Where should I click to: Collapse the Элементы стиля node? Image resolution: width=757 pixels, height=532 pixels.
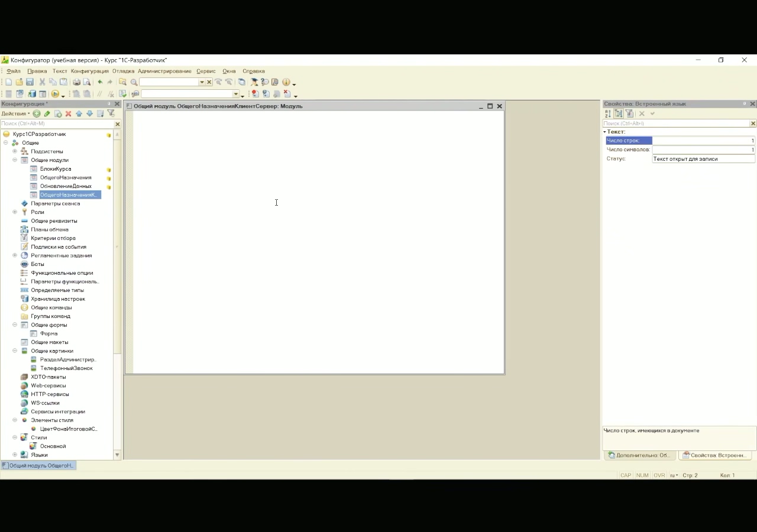coord(15,420)
